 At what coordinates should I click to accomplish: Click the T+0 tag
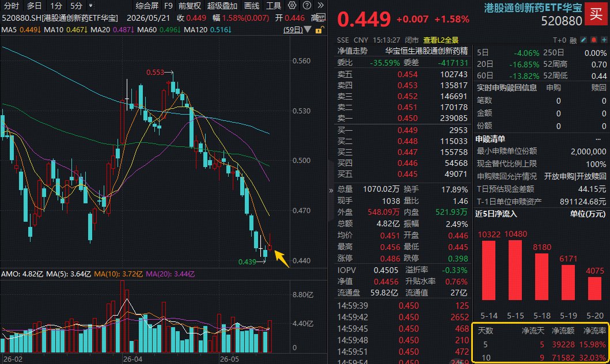coord(559,40)
